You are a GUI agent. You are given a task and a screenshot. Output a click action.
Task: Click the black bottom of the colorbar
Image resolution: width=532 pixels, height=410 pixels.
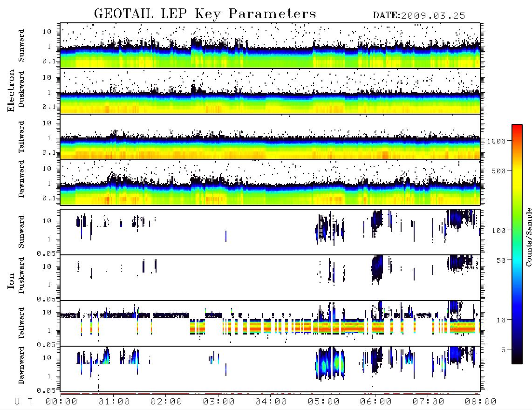point(517,360)
